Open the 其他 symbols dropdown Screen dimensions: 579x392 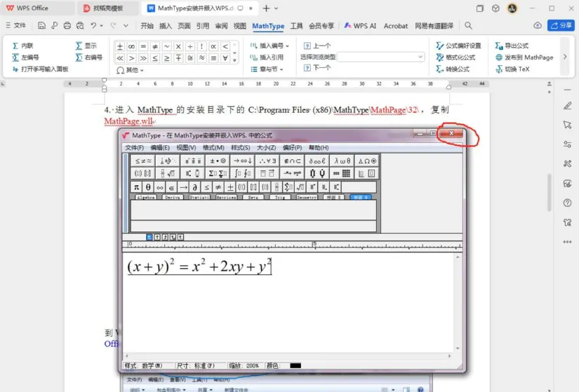pos(130,69)
